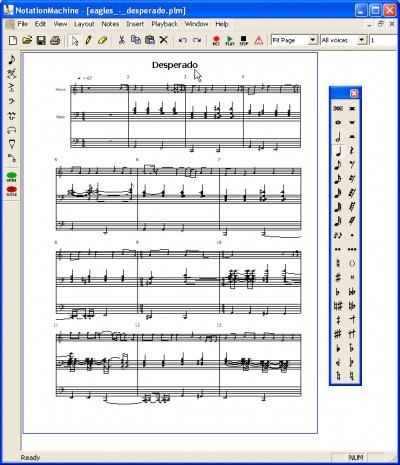
Task: Open the accents palette in left sidebar
Action: click(12, 87)
